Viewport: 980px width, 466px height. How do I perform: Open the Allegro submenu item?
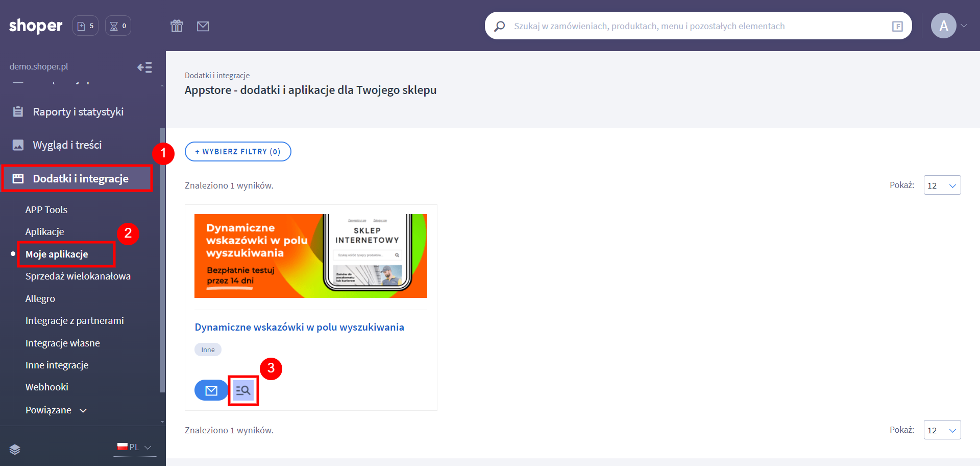[40, 298]
